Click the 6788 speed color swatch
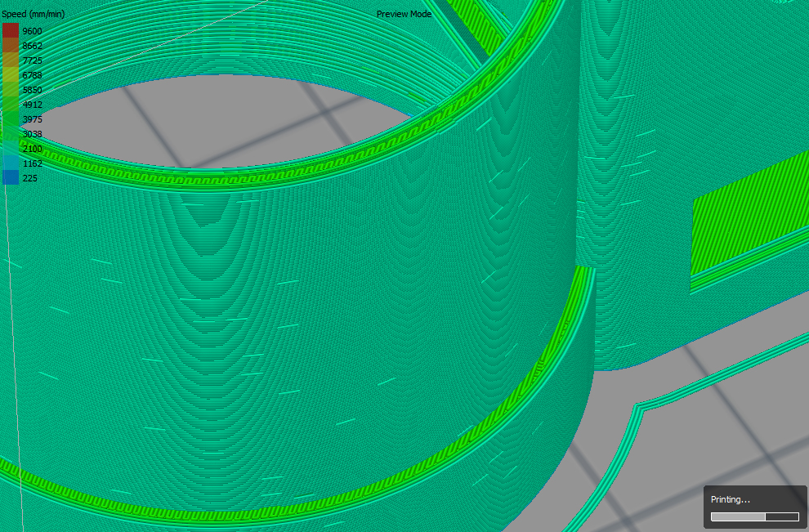 11,75
